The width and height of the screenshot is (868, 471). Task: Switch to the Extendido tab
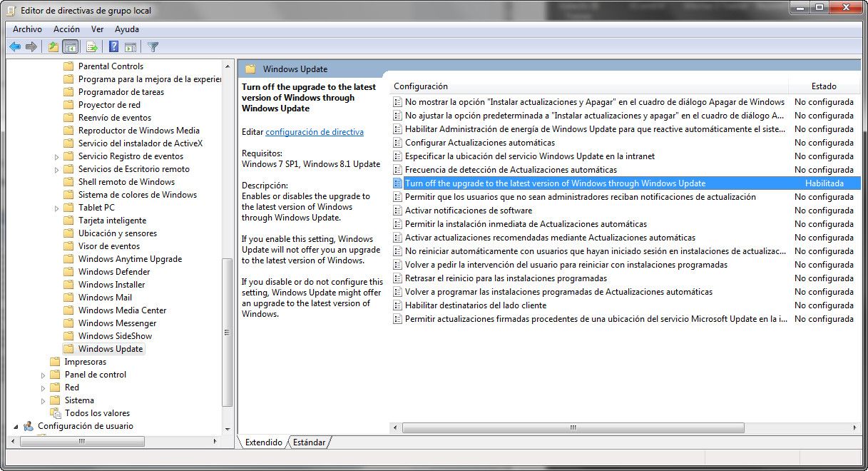tap(264, 442)
